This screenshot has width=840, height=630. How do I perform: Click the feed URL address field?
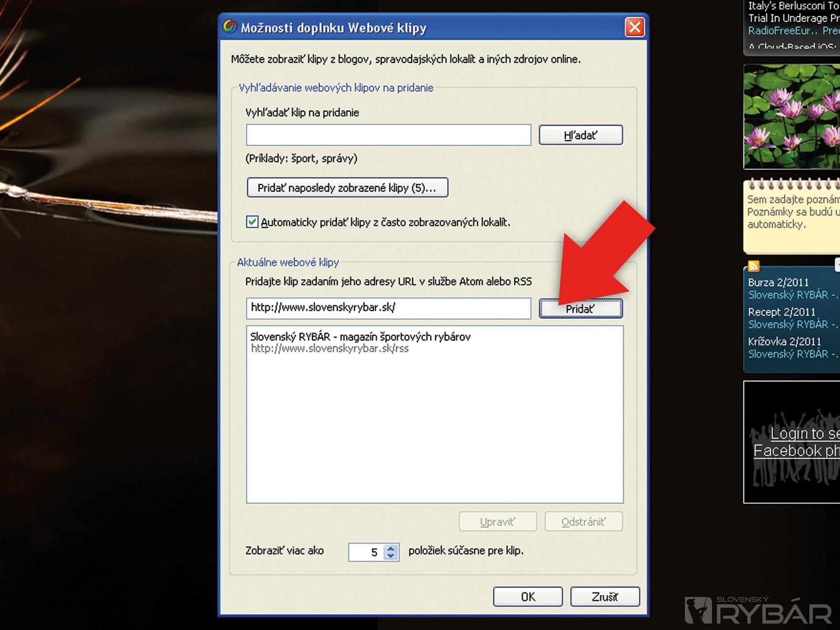pyautogui.click(x=388, y=308)
